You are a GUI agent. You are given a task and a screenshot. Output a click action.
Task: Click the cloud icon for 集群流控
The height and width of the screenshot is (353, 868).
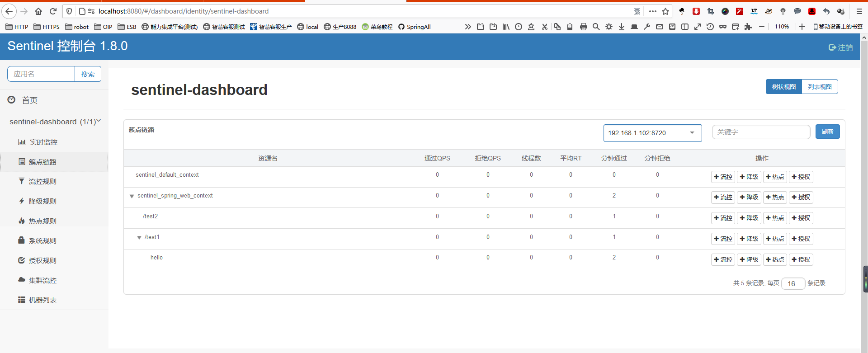coord(21,280)
